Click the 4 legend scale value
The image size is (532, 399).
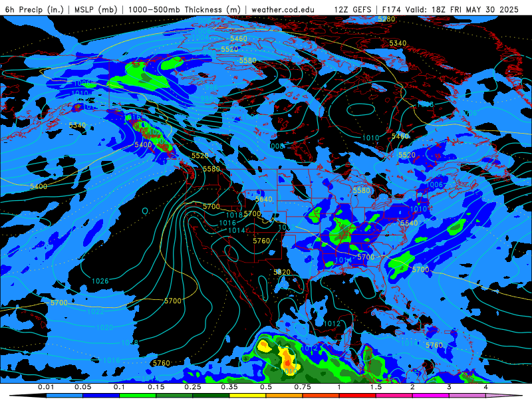coord(485,387)
